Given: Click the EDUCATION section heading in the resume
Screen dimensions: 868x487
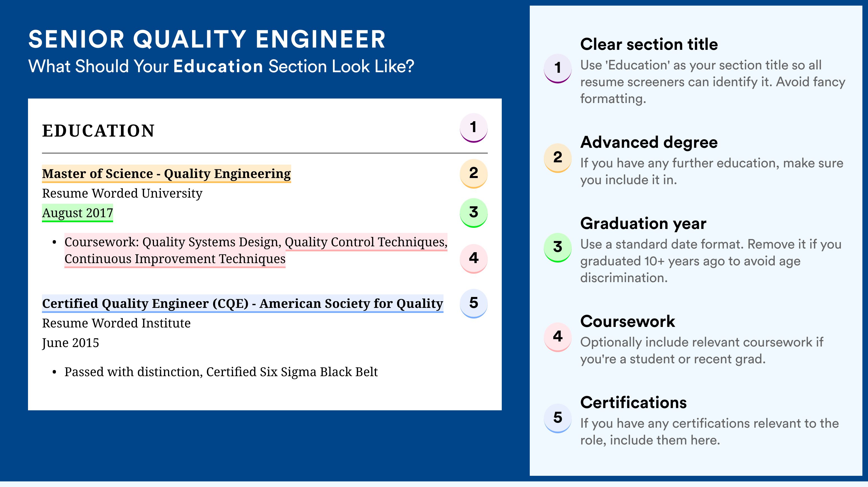Looking at the screenshot, I should tap(98, 131).
